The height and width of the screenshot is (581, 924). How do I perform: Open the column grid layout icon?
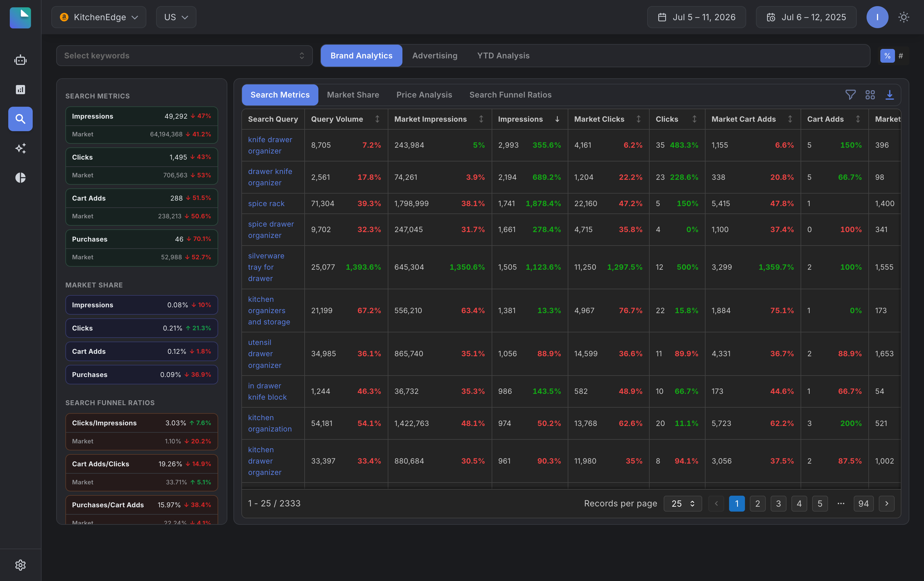(x=870, y=95)
